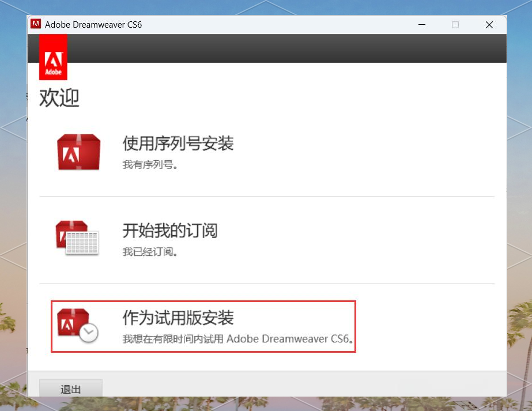The width and height of the screenshot is (532, 411).
Task: Select 作为试用版安装 option
Action: tap(178, 318)
